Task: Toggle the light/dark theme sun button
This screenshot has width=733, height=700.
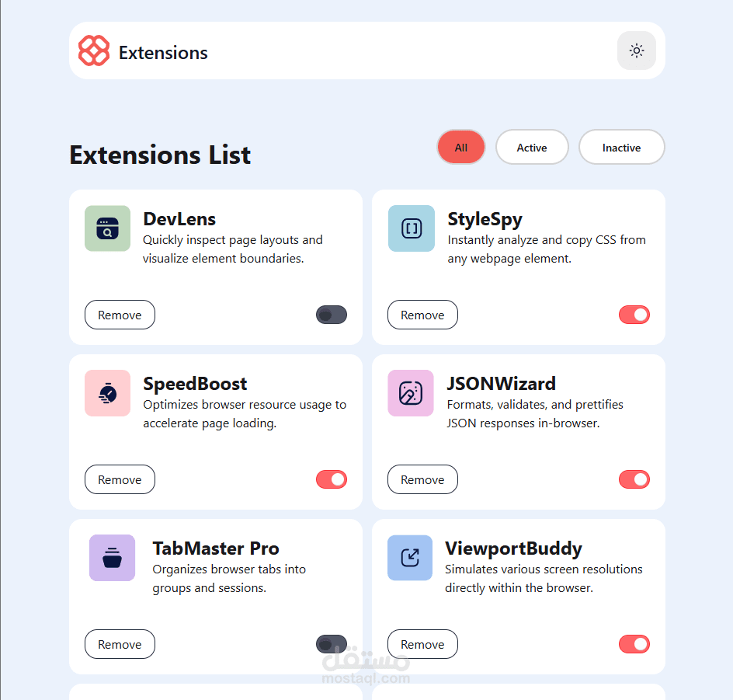Action: click(636, 50)
